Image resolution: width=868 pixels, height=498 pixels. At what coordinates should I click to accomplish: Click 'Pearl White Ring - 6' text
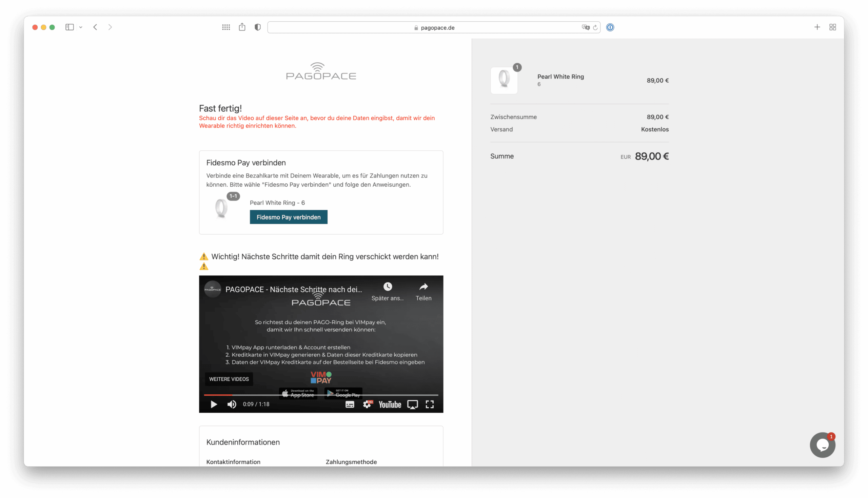[277, 203]
